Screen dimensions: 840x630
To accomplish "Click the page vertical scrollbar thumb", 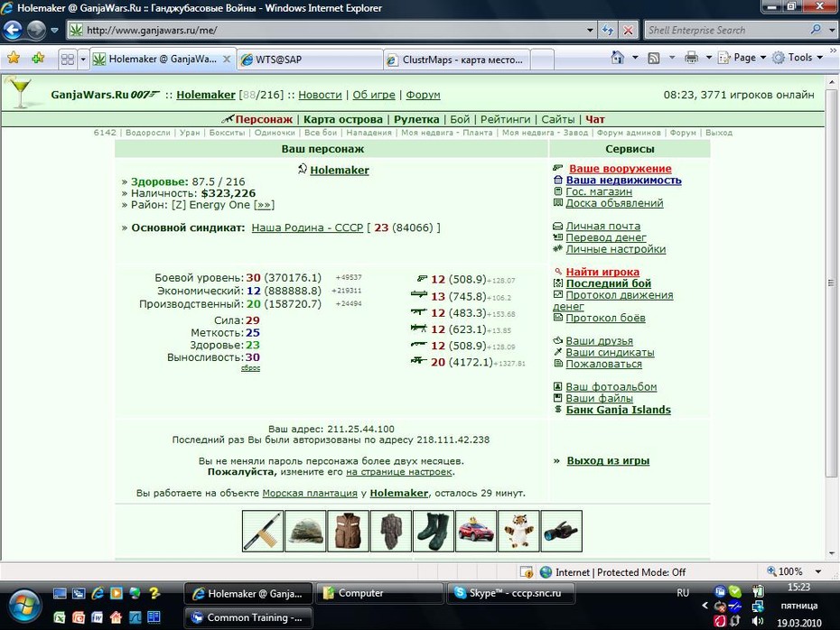I will [x=831, y=283].
